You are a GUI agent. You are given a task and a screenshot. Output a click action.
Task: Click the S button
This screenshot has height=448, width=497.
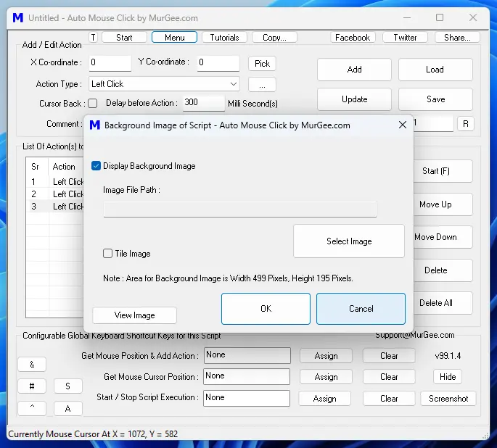67,386
